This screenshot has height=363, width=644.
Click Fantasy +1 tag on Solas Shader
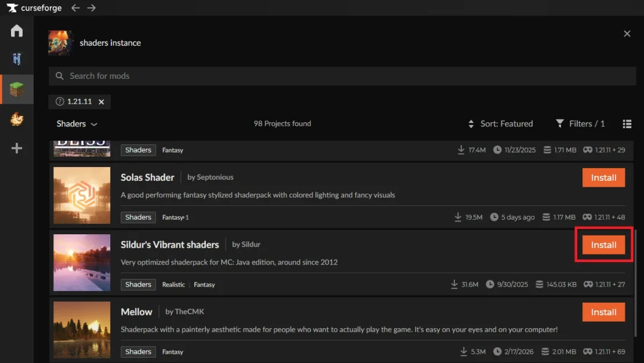tap(175, 217)
